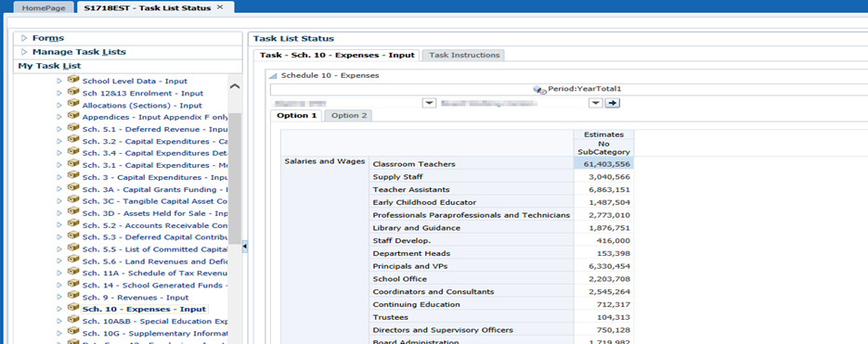Switch to the Option 2 tab
This screenshot has width=868, height=344.
pyautogui.click(x=349, y=116)
